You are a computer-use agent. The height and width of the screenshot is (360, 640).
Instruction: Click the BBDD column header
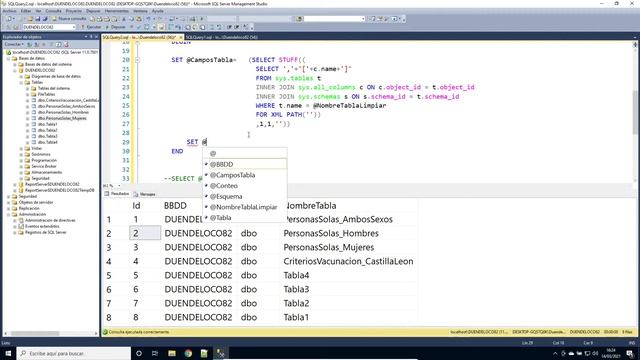(x=175, y=205)
